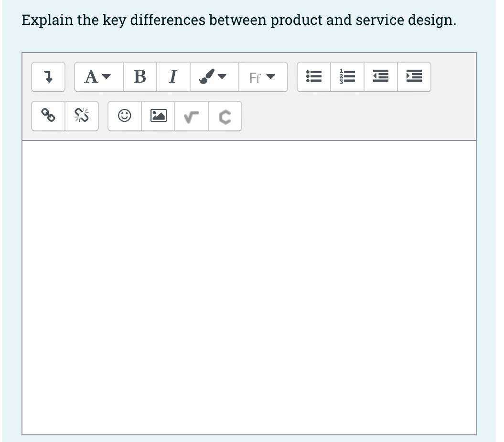Insert an emoticon
The height and width of the screenshot is (442, 504).
tap(124, 116)
